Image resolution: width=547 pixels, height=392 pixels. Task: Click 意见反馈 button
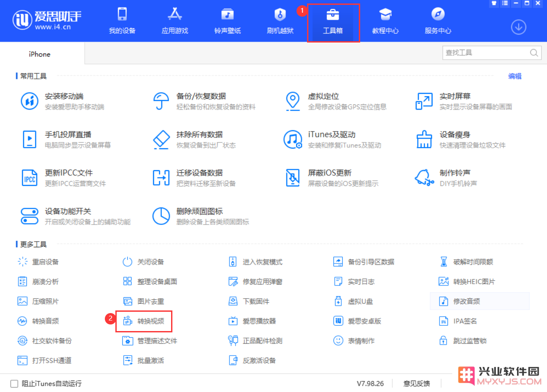(x=417, y=384)
